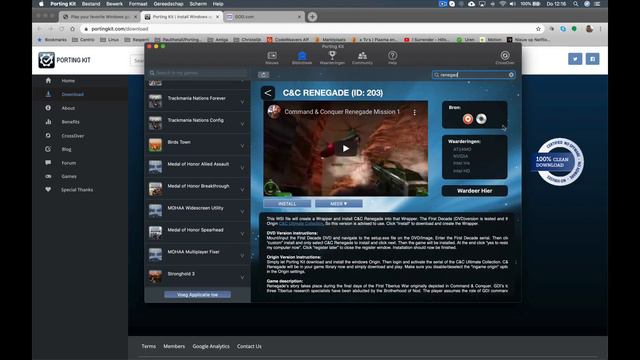The width and height of the screenshot is (640, 360).
Task: Select Birds Town game thumbnail
Action: click(155, 145)
